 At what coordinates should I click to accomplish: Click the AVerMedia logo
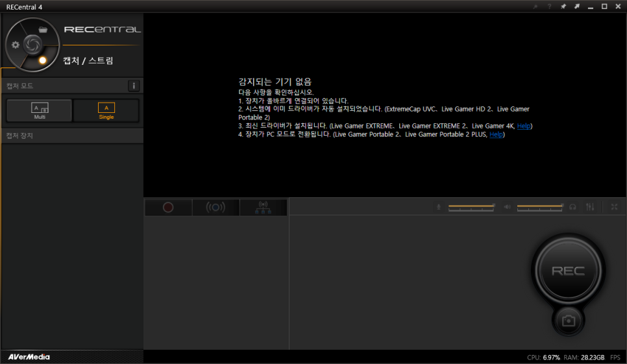tap(29, 357)
